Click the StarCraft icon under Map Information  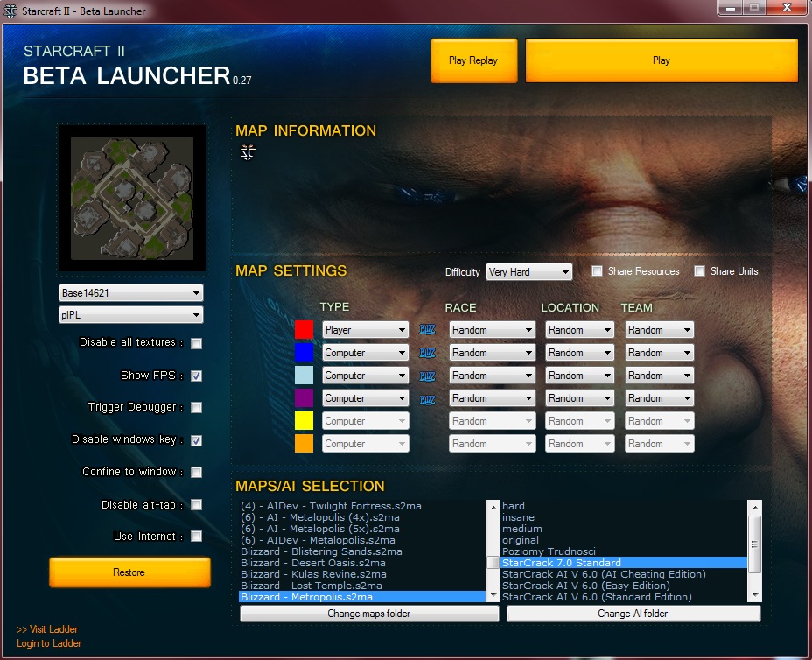(248, 151)
